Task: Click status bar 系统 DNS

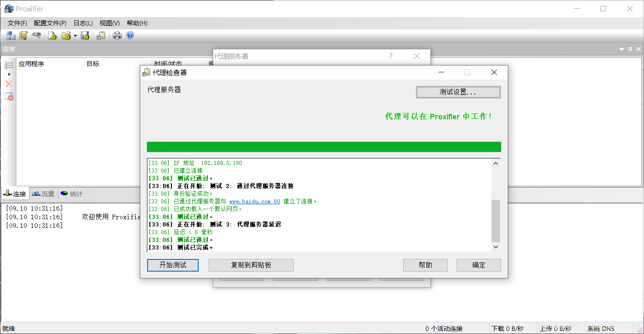Action: point(601,329)
